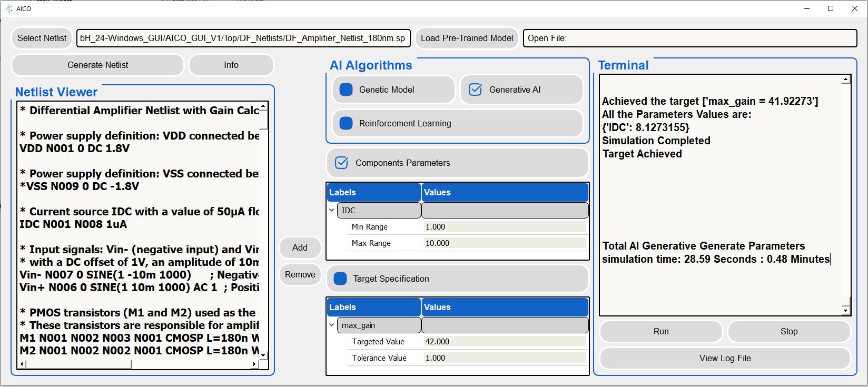Toggle the Components Parameters checkbox
Screen dimensions: 868x387
tap(342, 163)
